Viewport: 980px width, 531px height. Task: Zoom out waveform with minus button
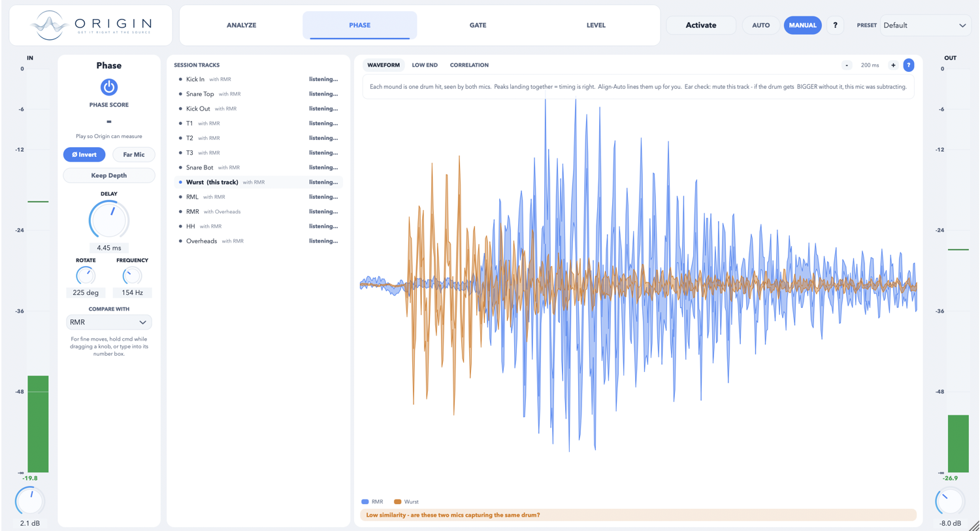pyautogui.click(x=847, y=65)
